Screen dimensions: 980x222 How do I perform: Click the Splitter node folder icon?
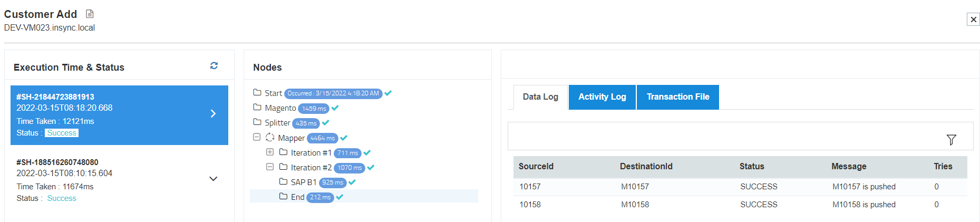pyautogui.click(x=257, y=122)
